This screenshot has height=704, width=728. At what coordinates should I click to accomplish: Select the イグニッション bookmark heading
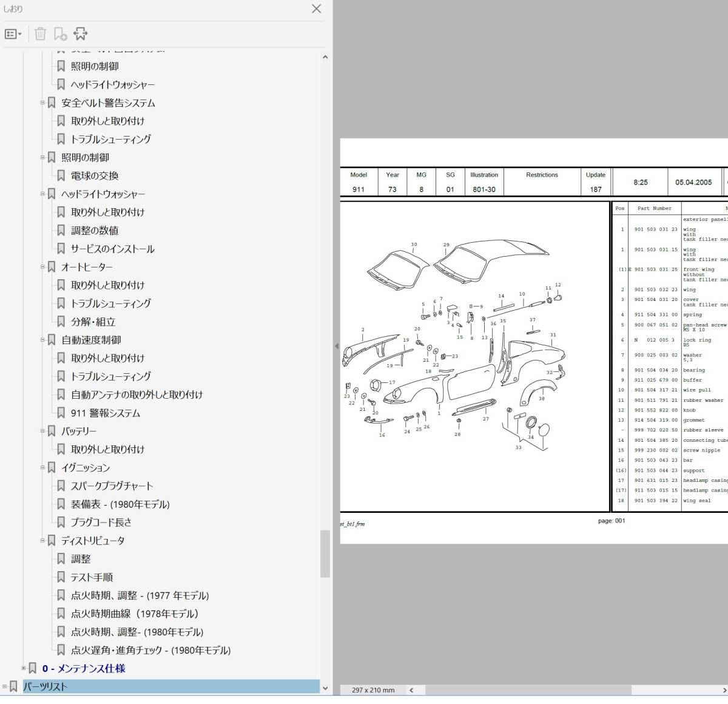86,467
